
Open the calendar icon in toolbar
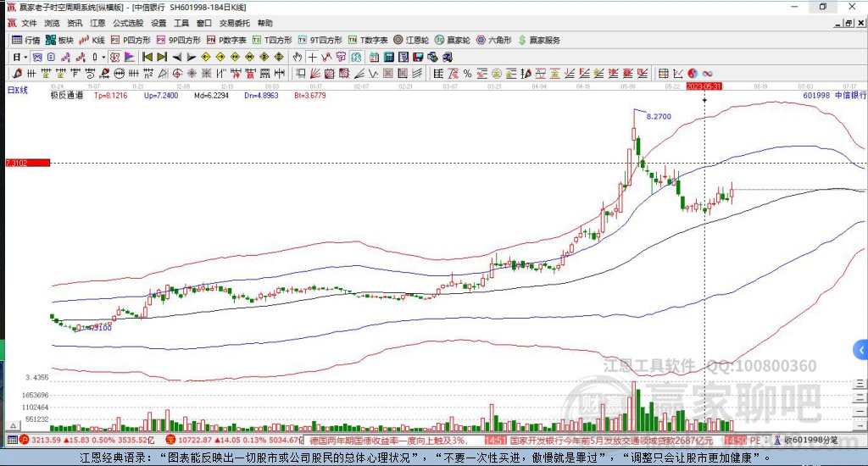(374, 57)
